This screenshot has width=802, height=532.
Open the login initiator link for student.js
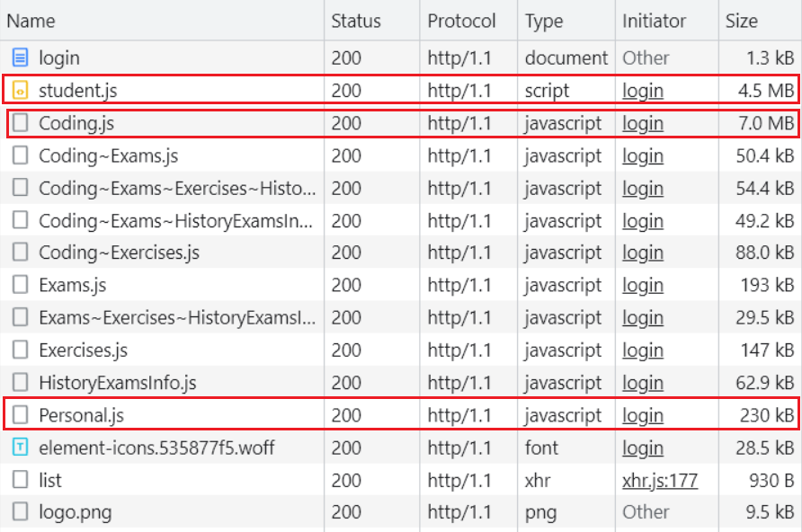coord(643,91)
